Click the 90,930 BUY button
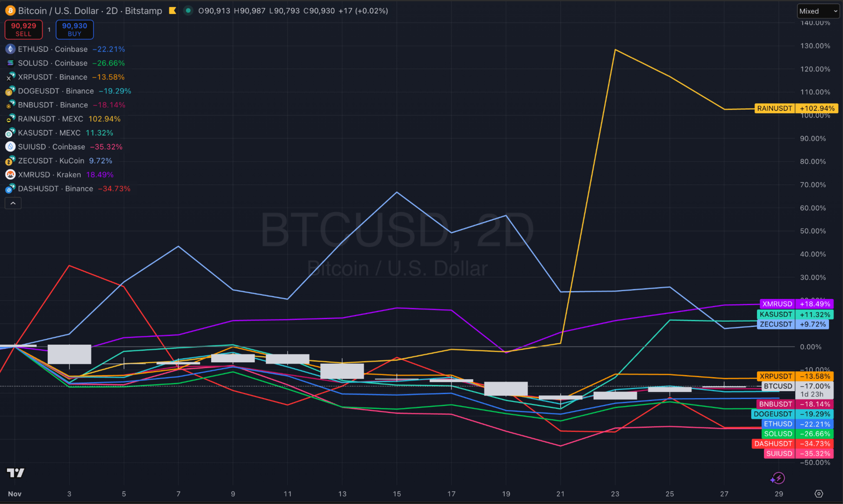 [75, 29]
